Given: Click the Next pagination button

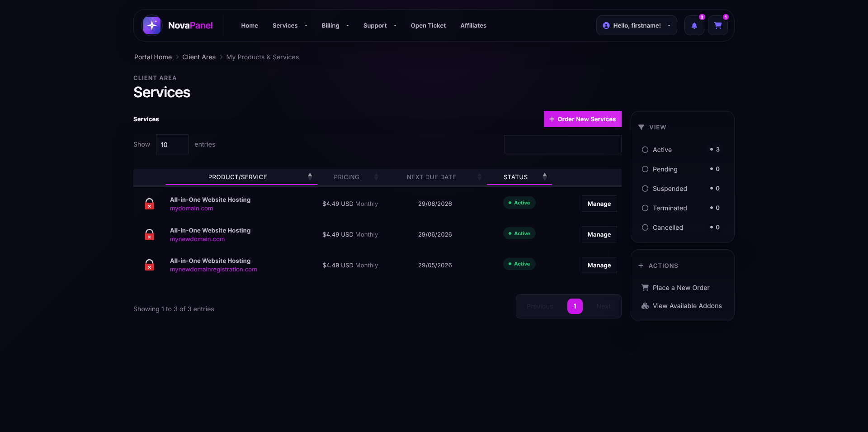Looking at the screenshot, I should click(x=604, y=306).
